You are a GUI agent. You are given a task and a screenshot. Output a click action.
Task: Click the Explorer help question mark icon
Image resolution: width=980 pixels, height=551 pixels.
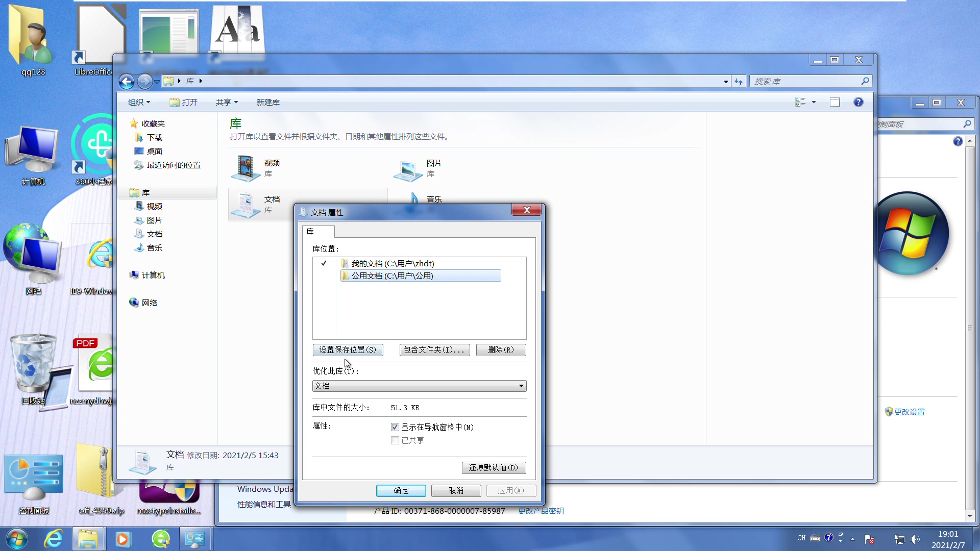859,102
